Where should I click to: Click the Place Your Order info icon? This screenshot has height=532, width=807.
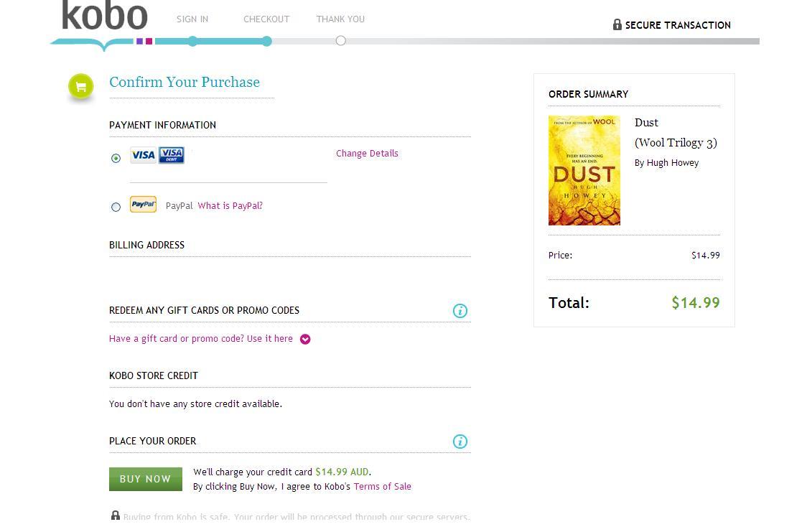point(460,442)
